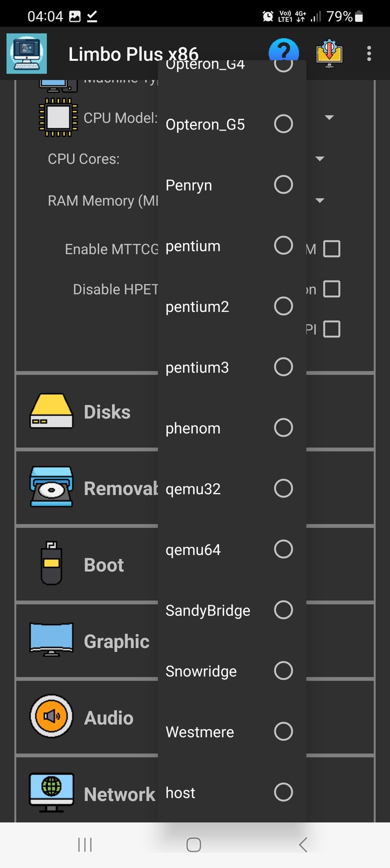Tick the checkbox beside Enable MTTCG row

click(x=331, y=249)
